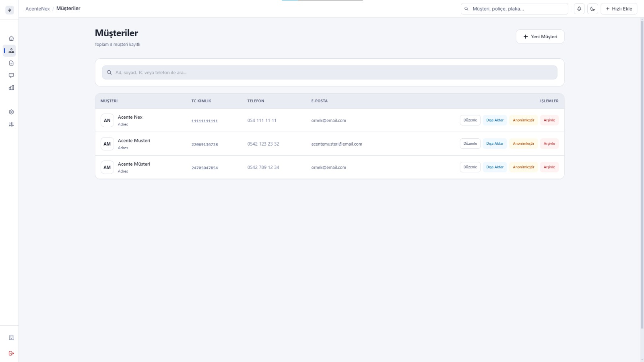The width and height of the screenshot is (644, 362).
Task: Open the messages chat bubble icon
Action: 11,75
